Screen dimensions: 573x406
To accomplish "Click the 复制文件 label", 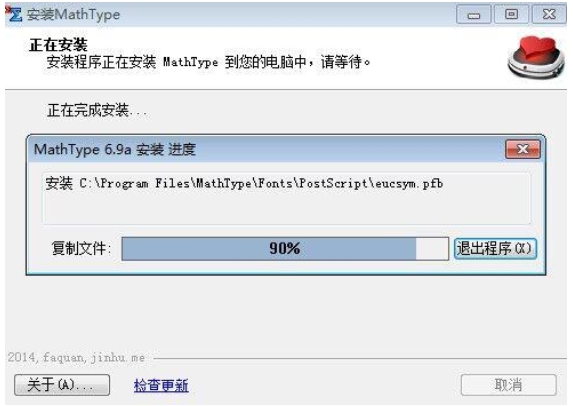I will [81, 248].
